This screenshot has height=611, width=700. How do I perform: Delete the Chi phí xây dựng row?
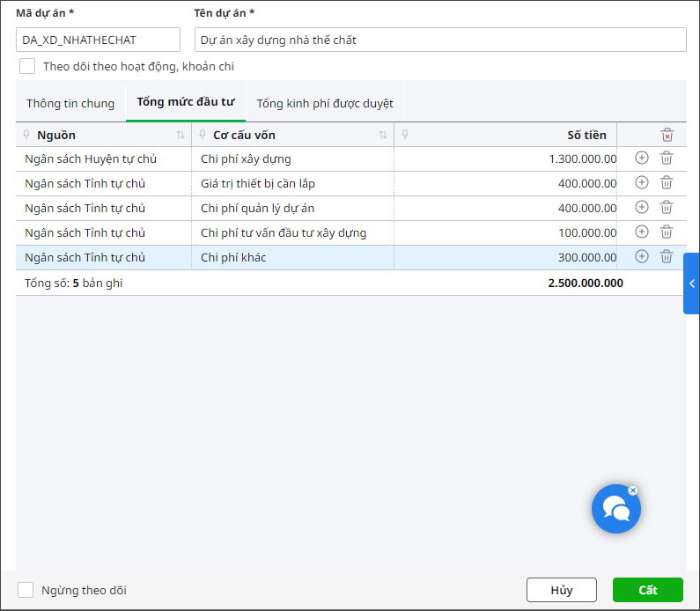tap(666, 158)
